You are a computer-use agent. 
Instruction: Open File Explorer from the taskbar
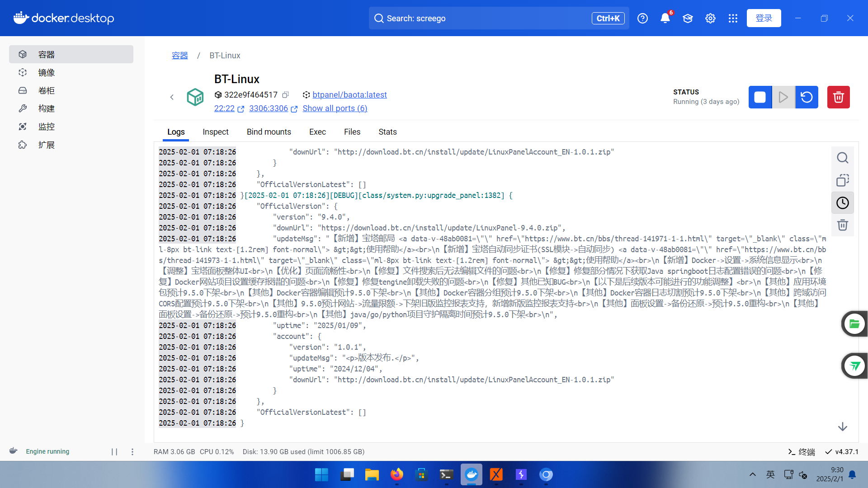tap(372, 474)
